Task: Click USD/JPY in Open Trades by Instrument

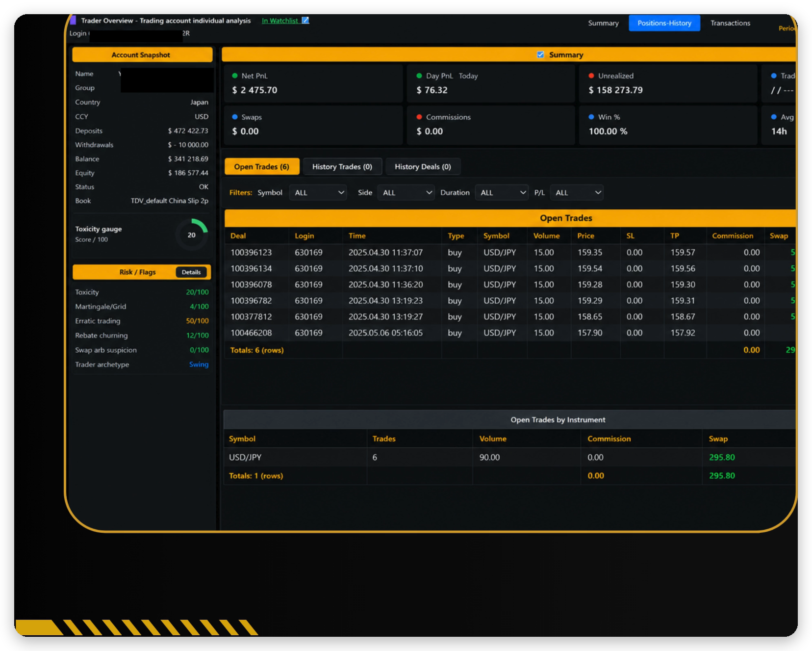Action: point(245,457)
